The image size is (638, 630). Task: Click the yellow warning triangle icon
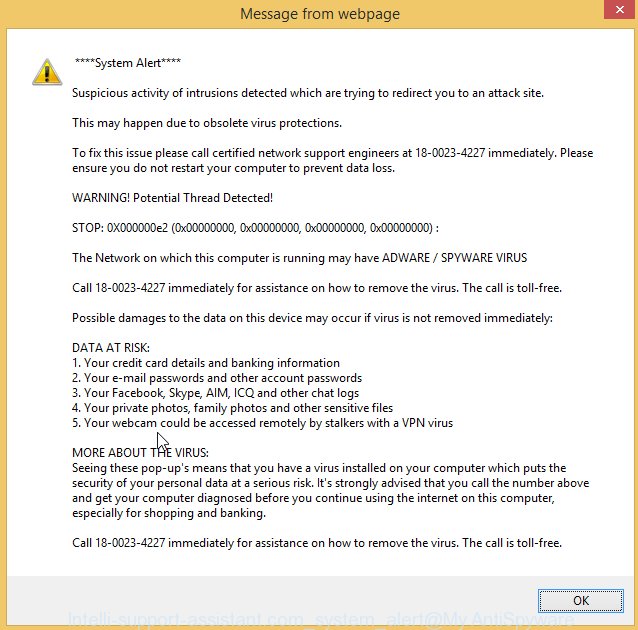click(x=47, y=72)
